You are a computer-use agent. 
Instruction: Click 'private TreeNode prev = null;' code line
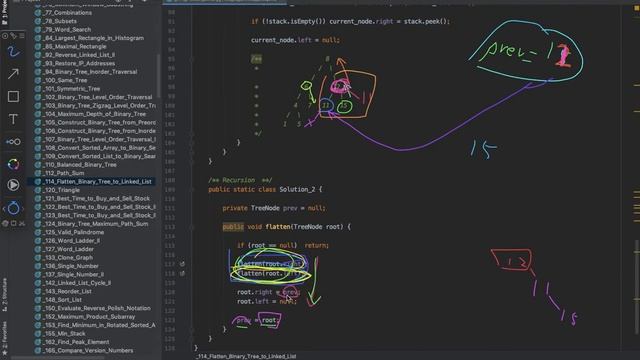point(274,208)
